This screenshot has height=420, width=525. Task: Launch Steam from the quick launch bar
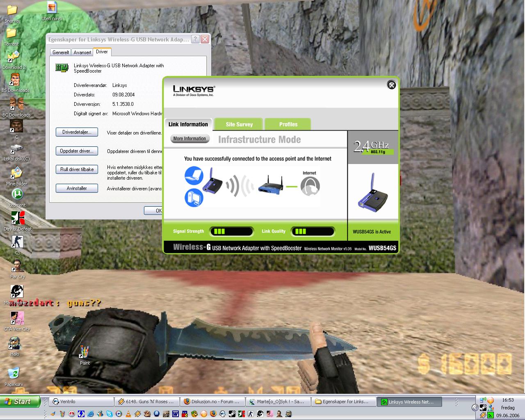click(232, 414)
